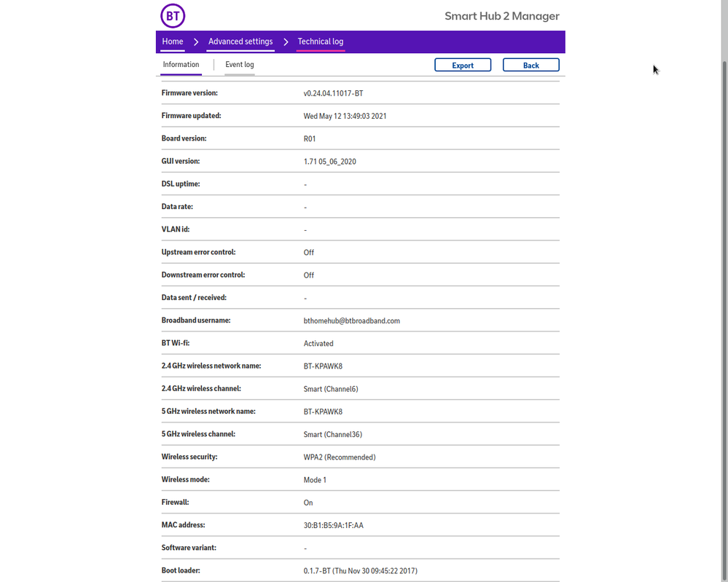Select the Technical log breadcrumb
The height and width of the screenshot is (582, 728).
(x=321, y=42)
